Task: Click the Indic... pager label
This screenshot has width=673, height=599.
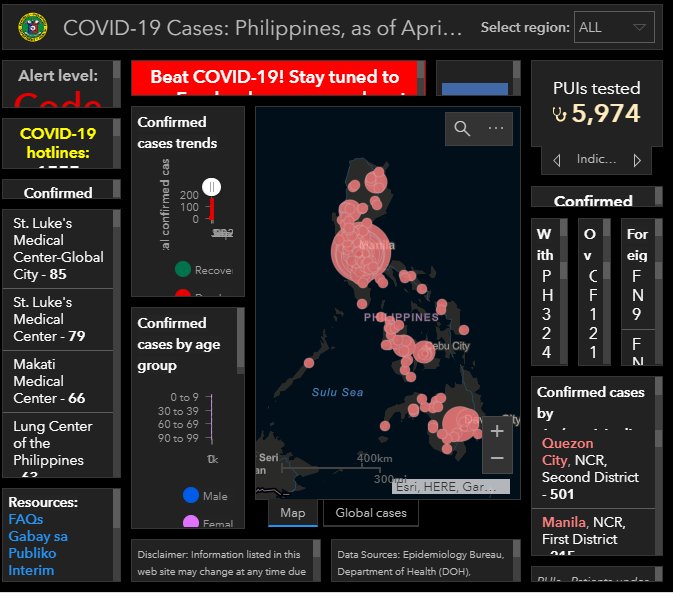Action: [x=596, y=159]
